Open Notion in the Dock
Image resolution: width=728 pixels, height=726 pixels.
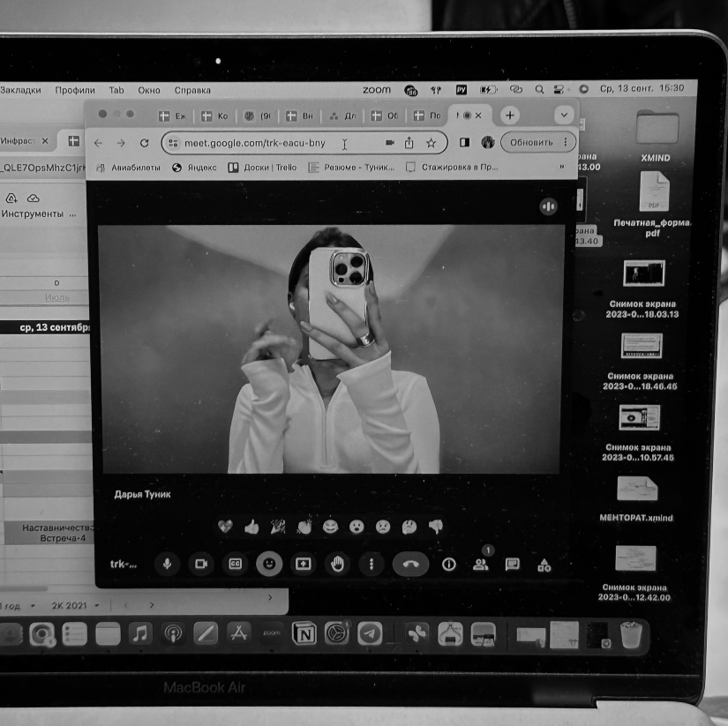304,633
